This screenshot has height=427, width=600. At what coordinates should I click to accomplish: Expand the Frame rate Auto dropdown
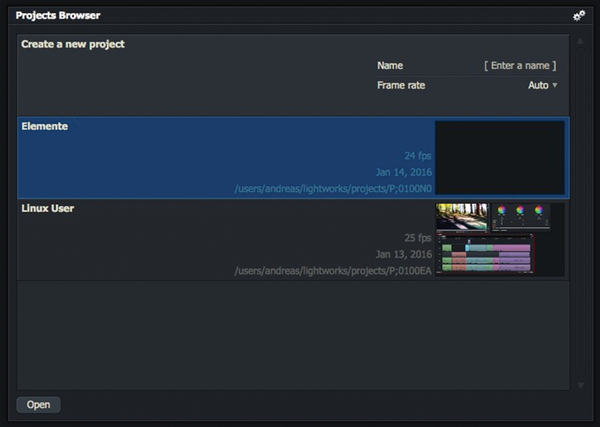pos(542,85)
